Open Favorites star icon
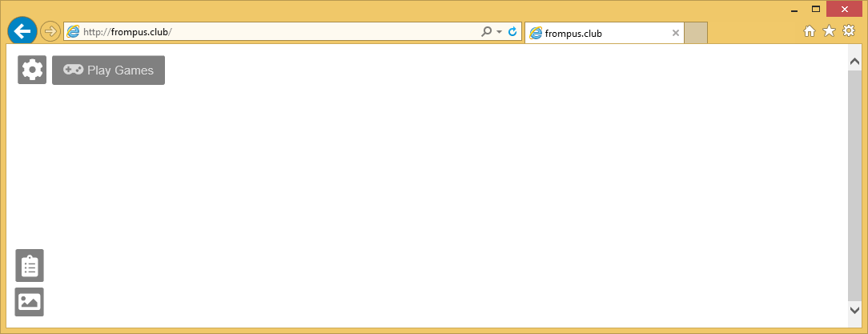Image resolution: width=868 pixels, height=334 pixels. pos(829,31)
